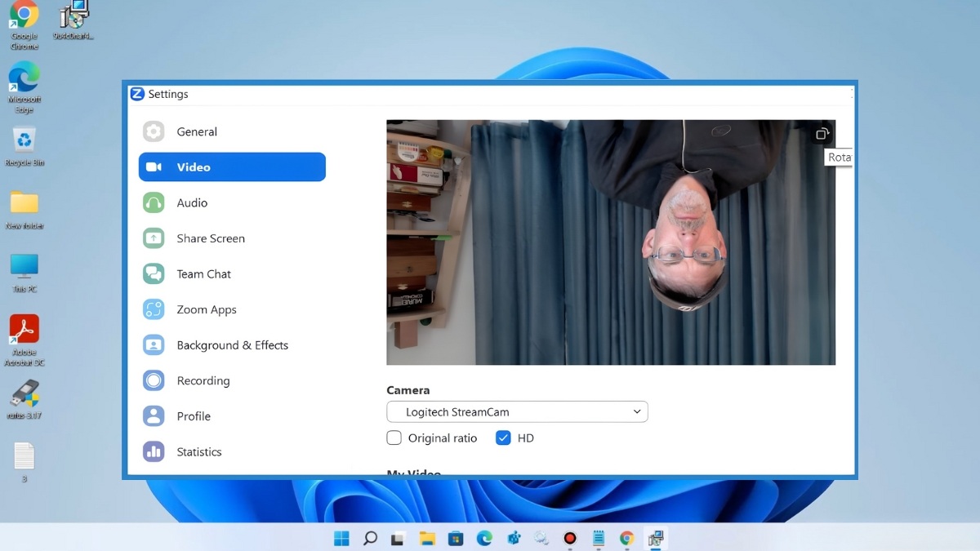Click the Team Chat speech bubble icon
The width and height of the screenshot is (980, 551).
point(154,273)
